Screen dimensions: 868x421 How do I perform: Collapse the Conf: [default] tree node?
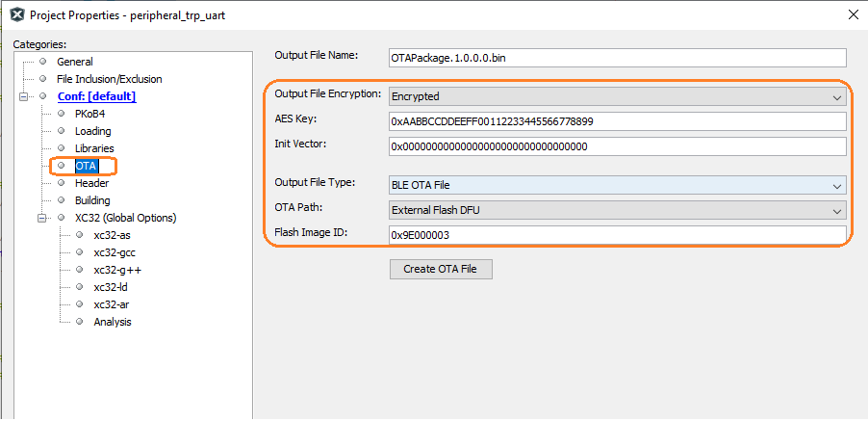pyautogui.click(x=24, y=96)
